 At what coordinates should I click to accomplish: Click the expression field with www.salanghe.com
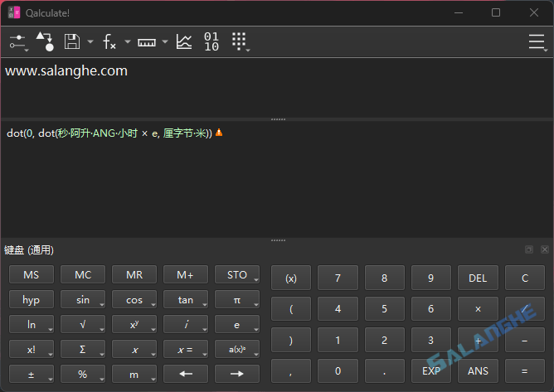pyautogui.click(x=277, y=88)
